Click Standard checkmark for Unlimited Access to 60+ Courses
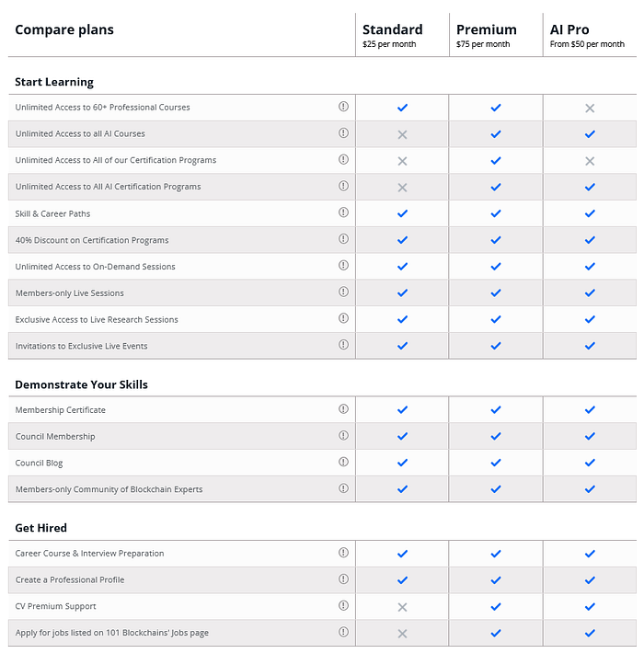The width and height of the screenshot is (644, 653). click(402, 108)
